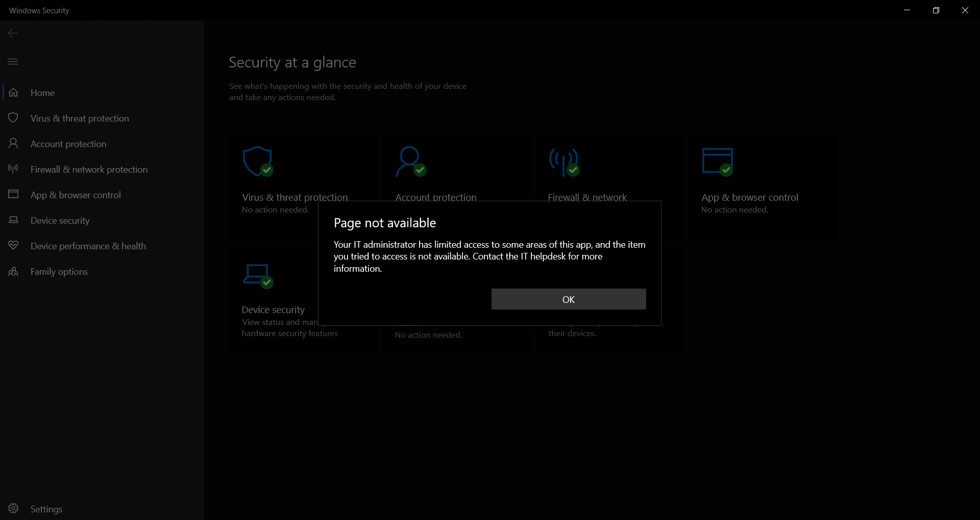This screenshot has width=980, height=520.
Task: Close the Windows Security window
Action: [x=965, y=10]
